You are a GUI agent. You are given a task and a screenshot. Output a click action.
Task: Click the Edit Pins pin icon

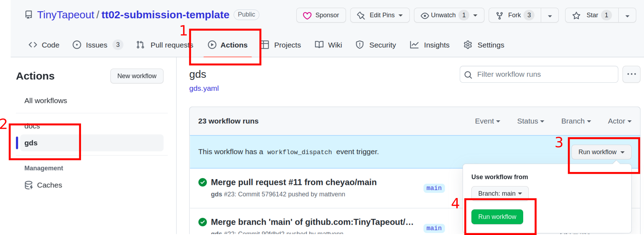click(361, 15)
